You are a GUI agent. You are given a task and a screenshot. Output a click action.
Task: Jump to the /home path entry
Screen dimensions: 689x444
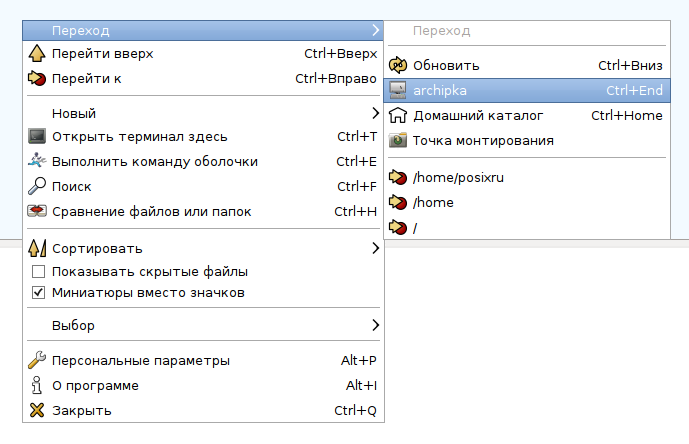527,203
